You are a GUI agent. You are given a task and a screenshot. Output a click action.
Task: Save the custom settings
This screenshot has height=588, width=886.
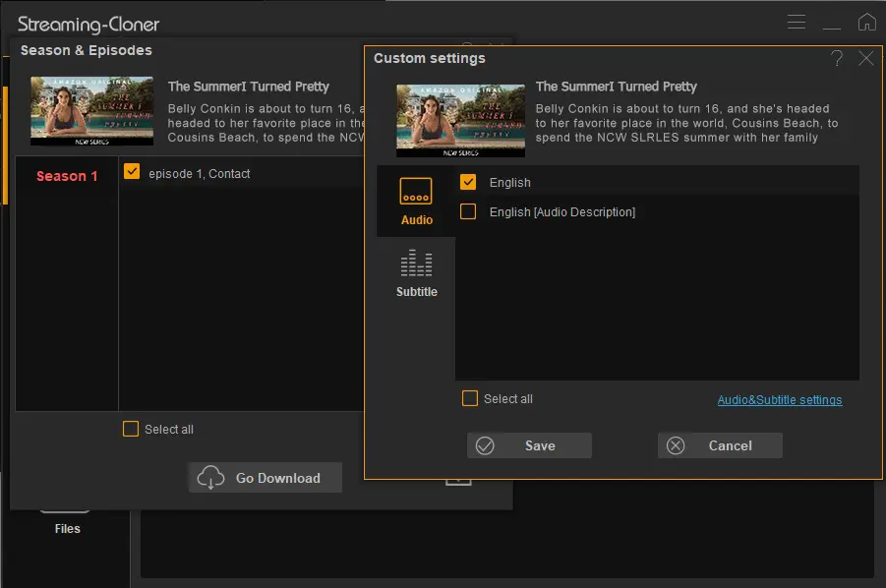click(x=529, y=445)
